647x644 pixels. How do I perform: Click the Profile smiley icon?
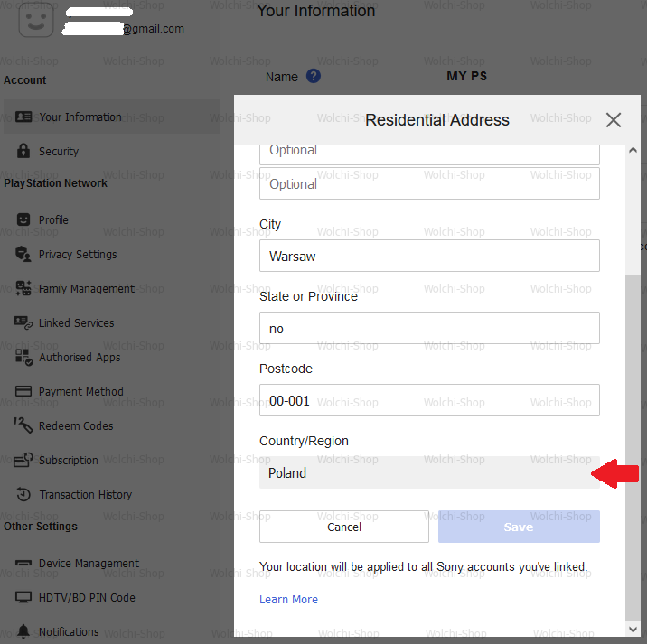tap(23, 220)
